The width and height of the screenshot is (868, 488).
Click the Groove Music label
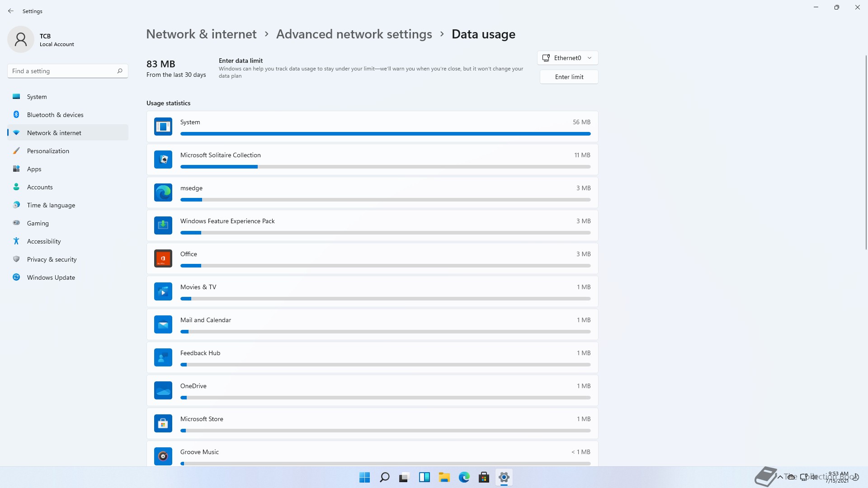pyautogui.click(x=199, y=452)
